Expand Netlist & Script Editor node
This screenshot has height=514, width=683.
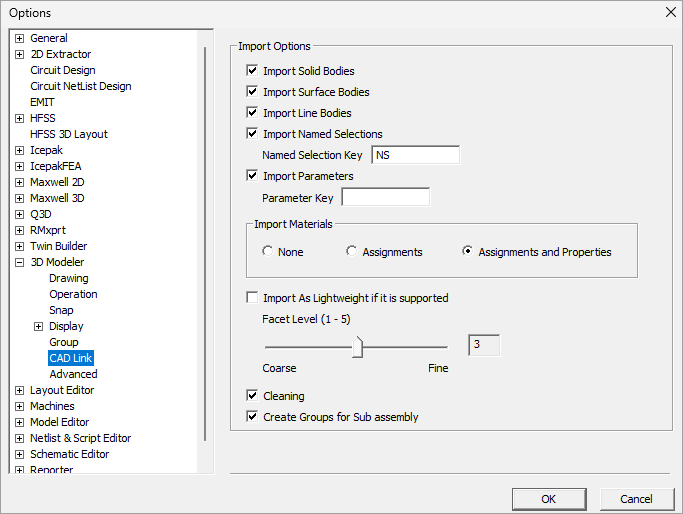(19, 438)
